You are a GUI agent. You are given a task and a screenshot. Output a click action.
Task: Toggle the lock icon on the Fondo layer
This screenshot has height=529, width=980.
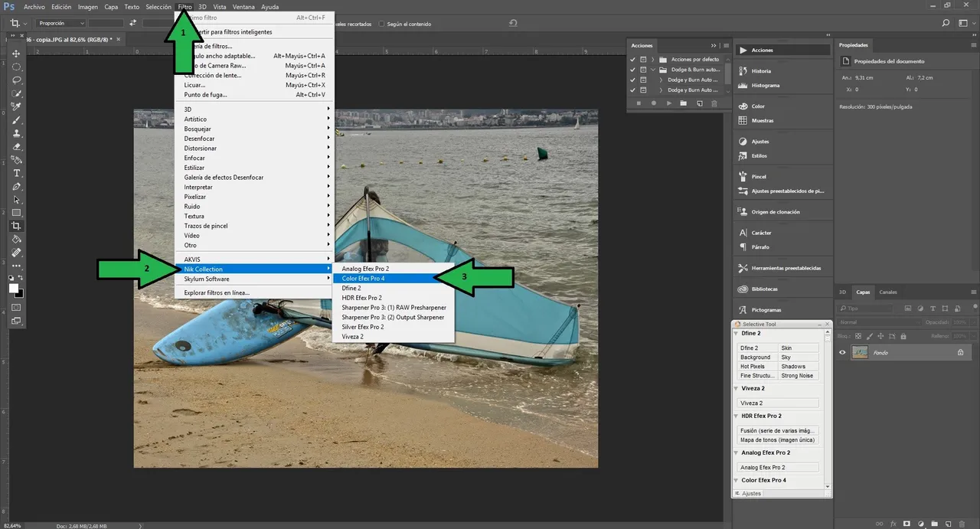pos(960,352)
